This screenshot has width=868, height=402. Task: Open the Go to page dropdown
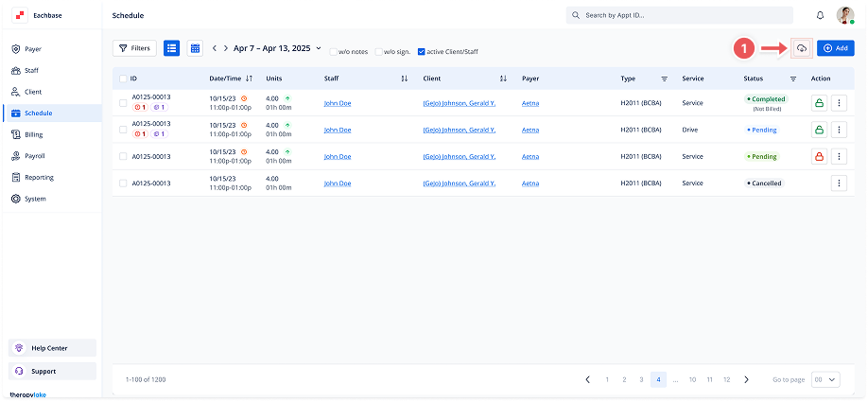(825, 379)
